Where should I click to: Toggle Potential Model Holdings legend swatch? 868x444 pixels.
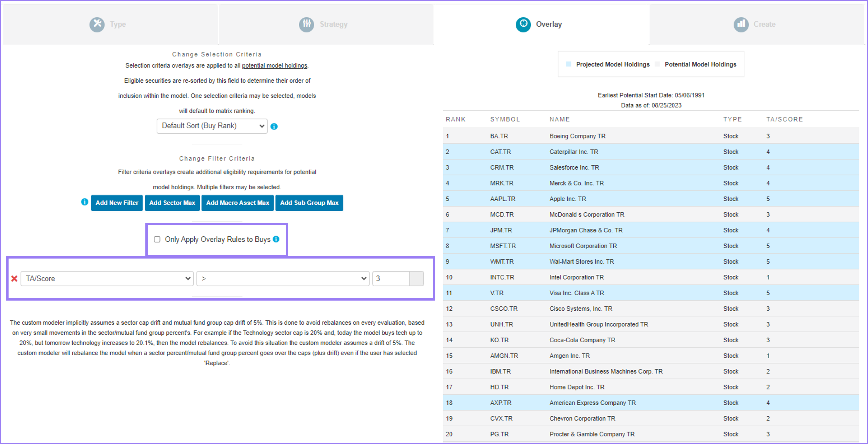pos(657,64)
